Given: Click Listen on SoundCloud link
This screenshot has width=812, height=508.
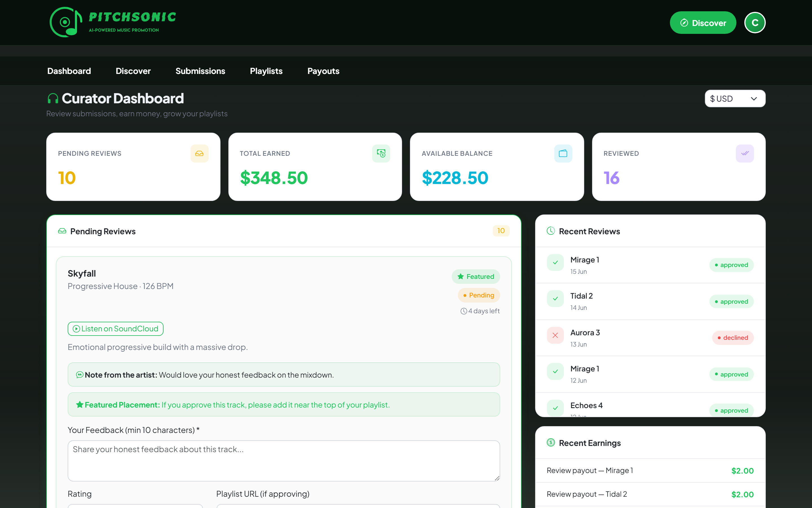Looking at the screenshot, I should [x=115, y=329].
